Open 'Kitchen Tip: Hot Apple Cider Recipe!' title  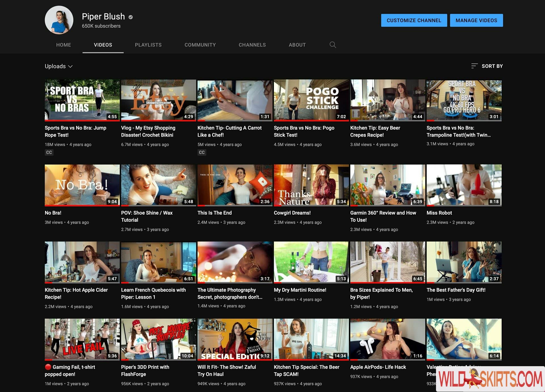(x=76, y=294)
